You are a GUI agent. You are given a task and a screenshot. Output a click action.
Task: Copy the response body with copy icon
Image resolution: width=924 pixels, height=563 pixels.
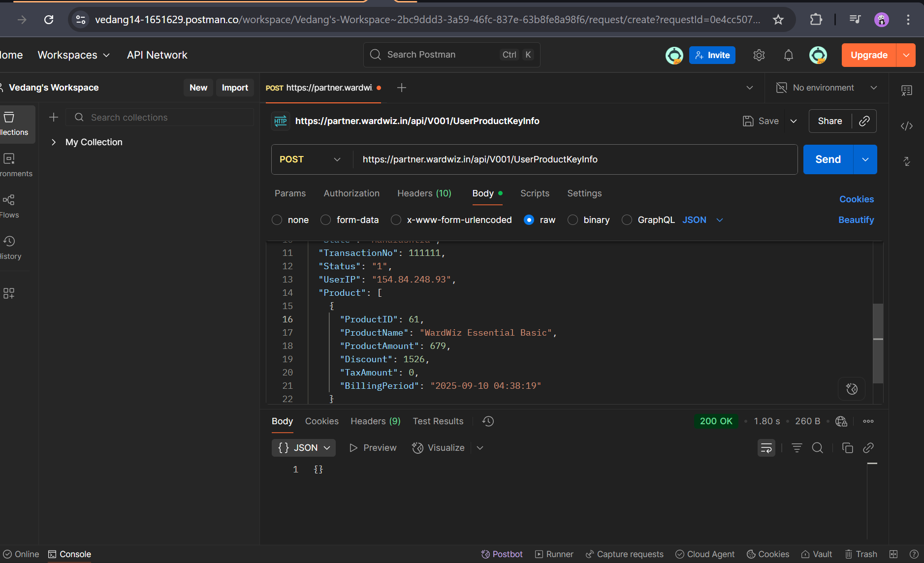[847, 448]
